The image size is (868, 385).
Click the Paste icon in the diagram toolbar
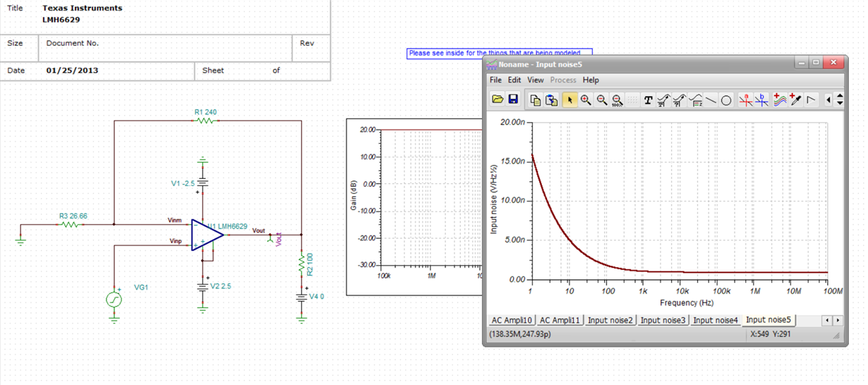(x=551, y=100)
